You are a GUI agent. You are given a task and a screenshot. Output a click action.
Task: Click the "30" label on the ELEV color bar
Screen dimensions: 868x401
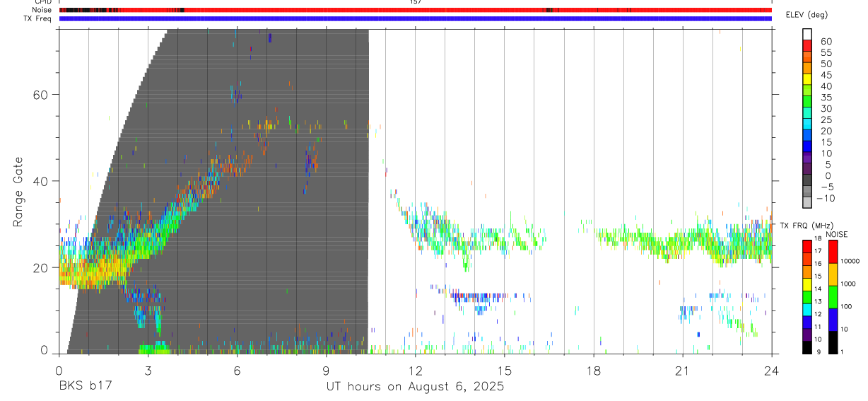pos(826,109)
